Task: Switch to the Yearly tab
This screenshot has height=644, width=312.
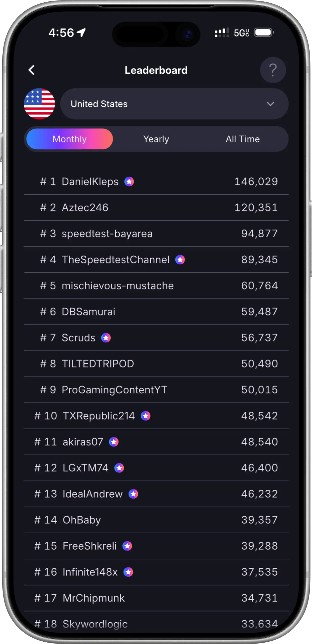Action: (156, 139)
